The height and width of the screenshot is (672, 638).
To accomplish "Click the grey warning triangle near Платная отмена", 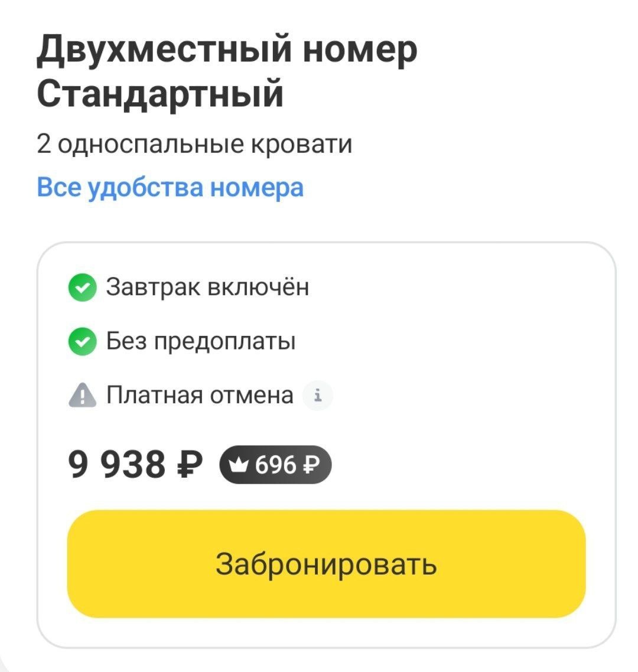I will coord(83,394).
